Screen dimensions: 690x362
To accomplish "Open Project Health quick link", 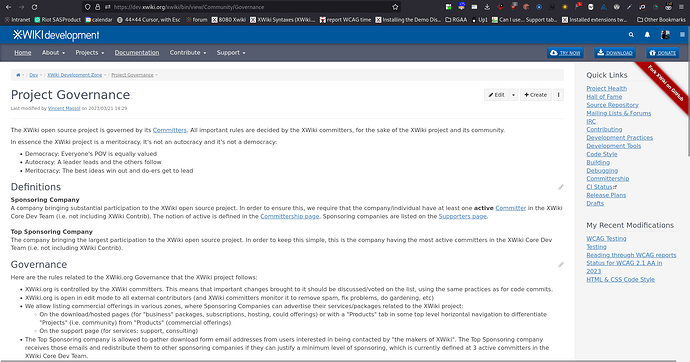I will tap(606, 88).
